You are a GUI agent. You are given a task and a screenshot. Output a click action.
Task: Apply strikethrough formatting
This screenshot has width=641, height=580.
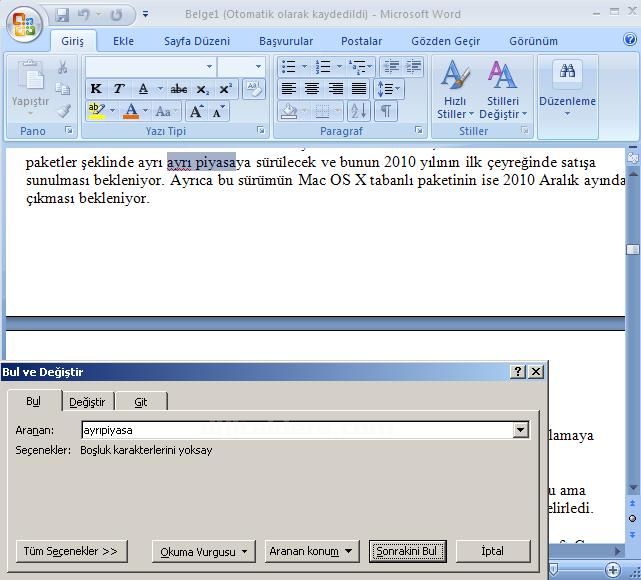(179, 89)
